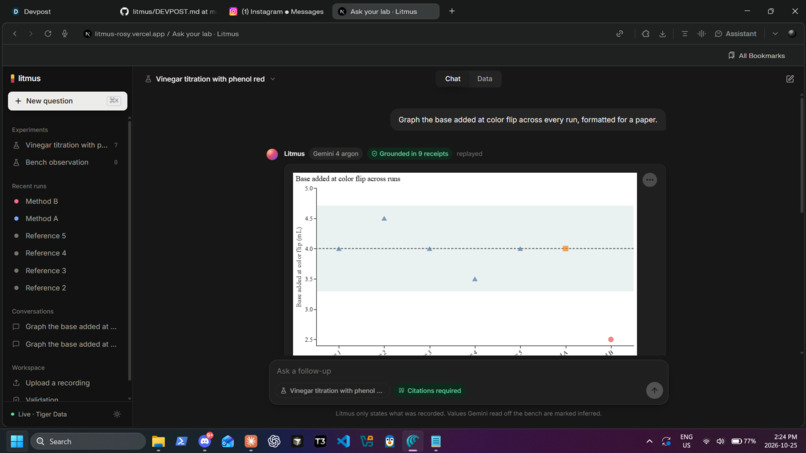Click the litmus logo in sidebar
The image size is (806, 453).
point(26,79)
